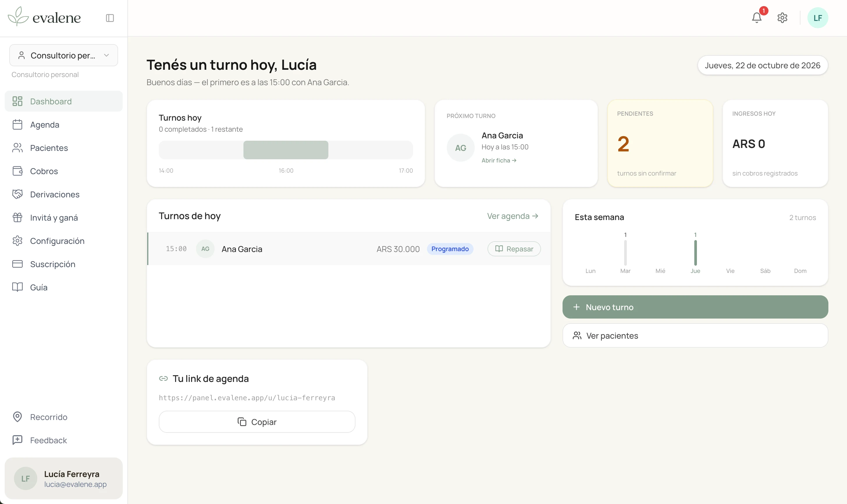Open the Ingresos hoy card

pyautogui.click(x=775, y=143)
